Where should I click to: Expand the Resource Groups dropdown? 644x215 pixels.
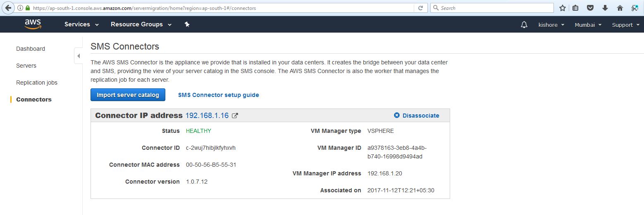[141, 24]
